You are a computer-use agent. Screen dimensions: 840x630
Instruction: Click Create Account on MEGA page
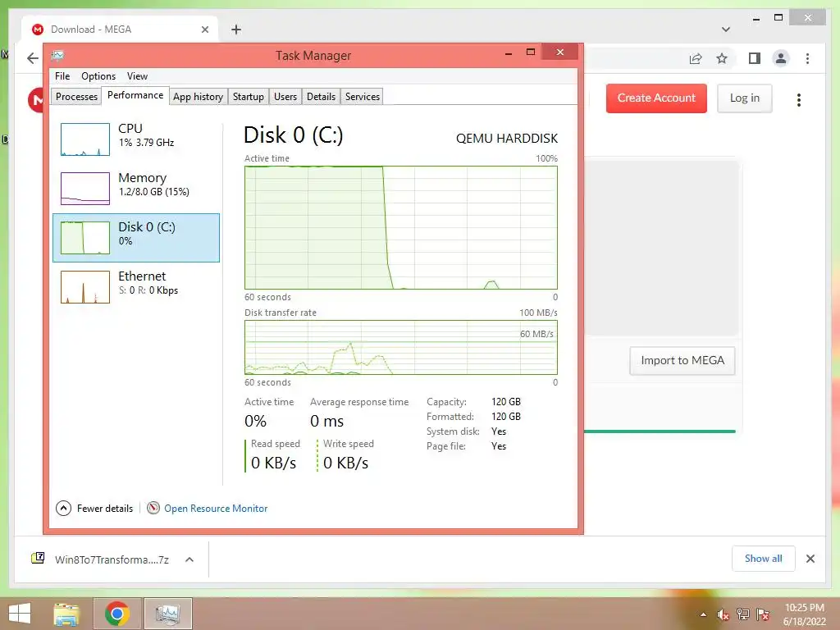pos(656,98)
